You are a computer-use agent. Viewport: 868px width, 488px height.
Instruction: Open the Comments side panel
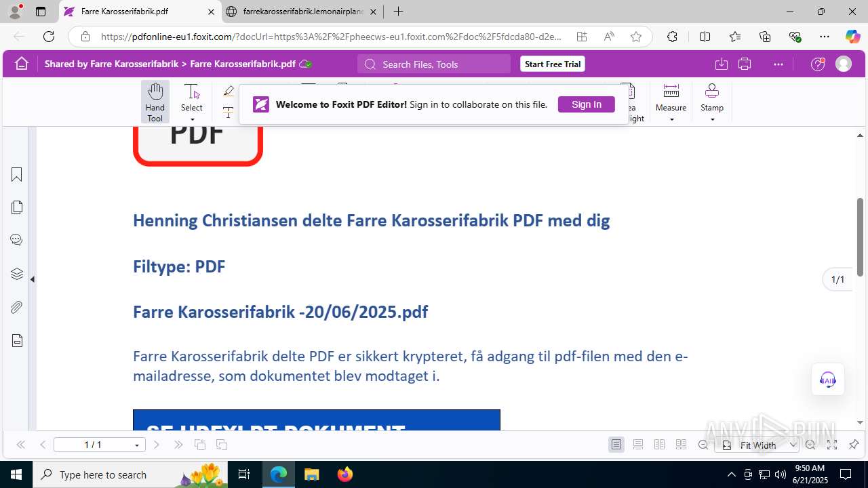(17, 240)
